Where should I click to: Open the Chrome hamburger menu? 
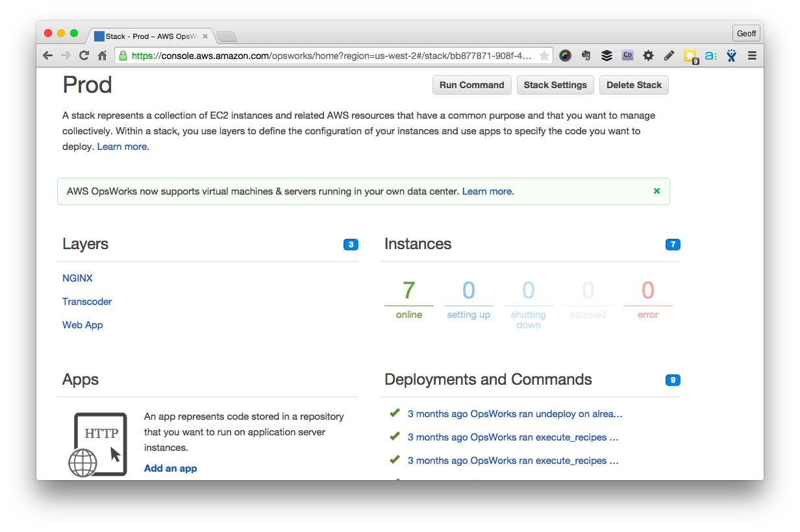tap(752, 56)
